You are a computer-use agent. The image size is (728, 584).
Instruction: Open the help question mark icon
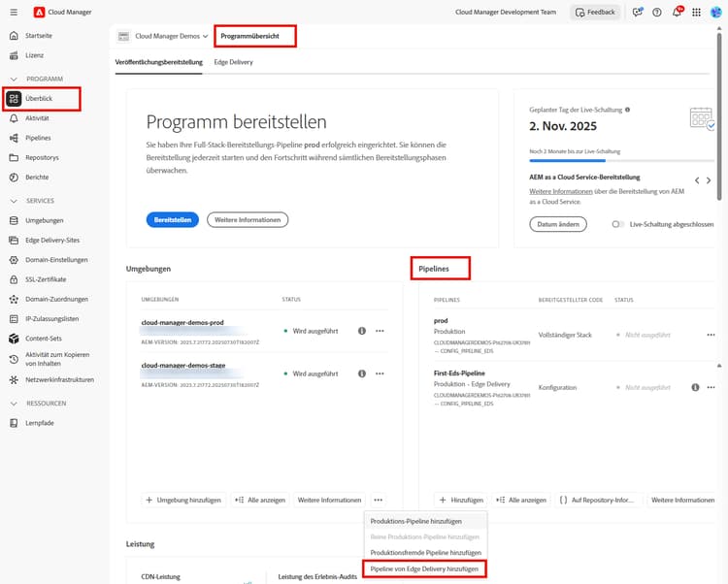(x=657, y=12)
